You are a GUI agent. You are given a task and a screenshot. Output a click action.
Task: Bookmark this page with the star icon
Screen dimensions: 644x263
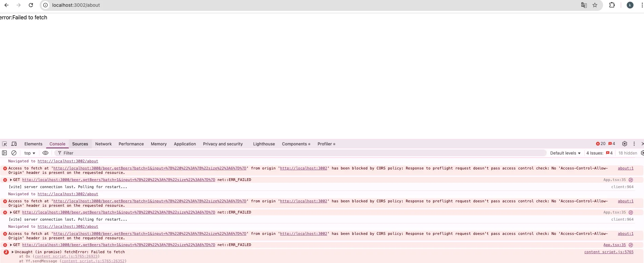pyautogui.click(x=595, y=5)
